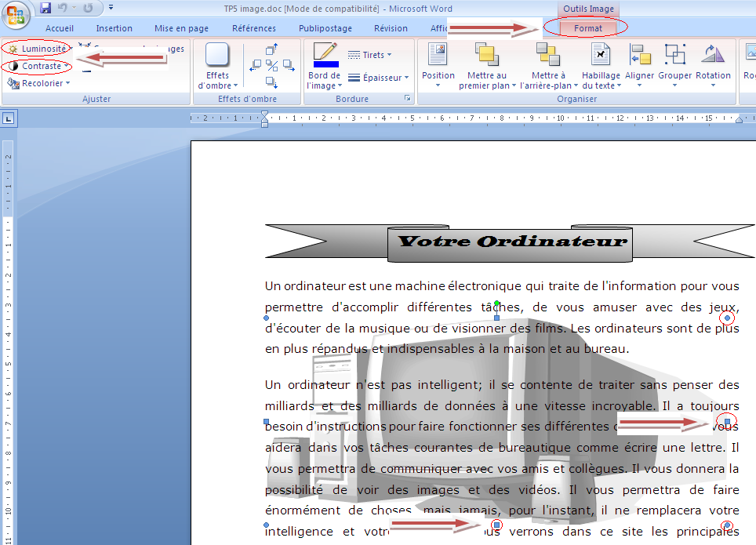Open the Office button menu
Screen dimensions: 756x545
[16, 16]
